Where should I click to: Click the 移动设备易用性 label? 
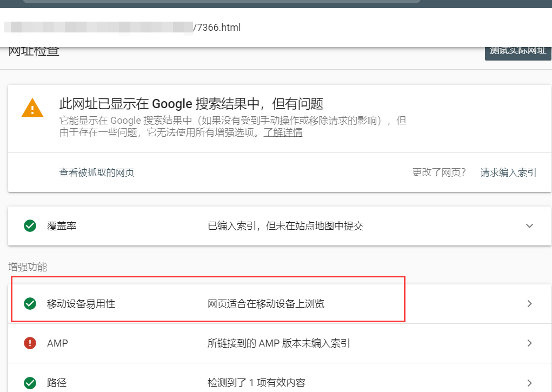tap(81, 304)
